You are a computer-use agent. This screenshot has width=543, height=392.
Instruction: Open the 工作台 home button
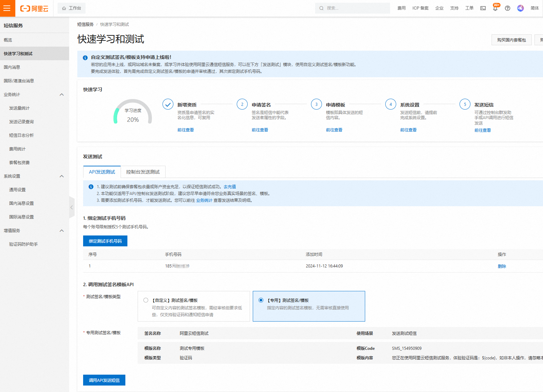pyautogui.click(x=72, y=8)
